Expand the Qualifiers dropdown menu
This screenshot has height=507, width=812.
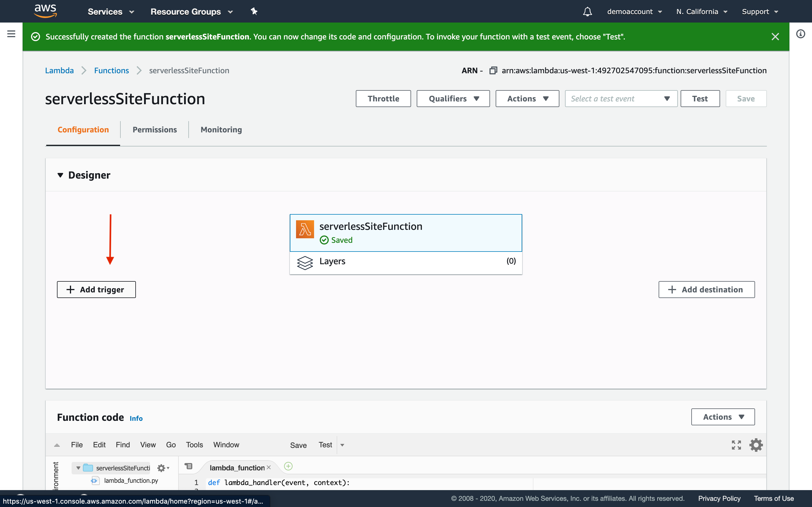tap(454, 98)
